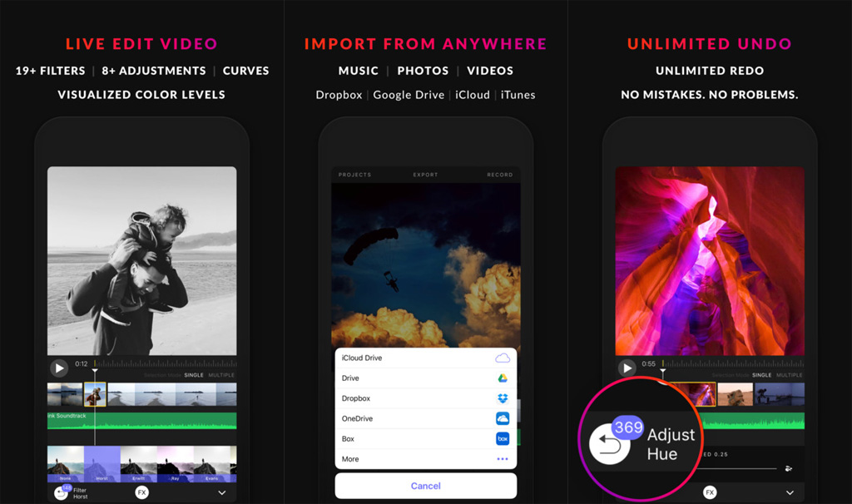
Task: Open the More three-dots option
Action: click(x=502, y=459)
